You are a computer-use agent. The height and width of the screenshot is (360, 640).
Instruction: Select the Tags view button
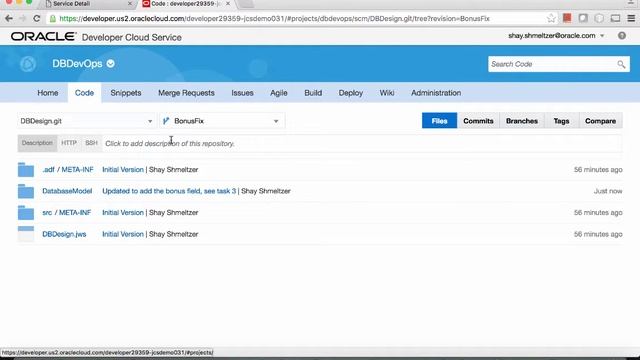point(561,121)
